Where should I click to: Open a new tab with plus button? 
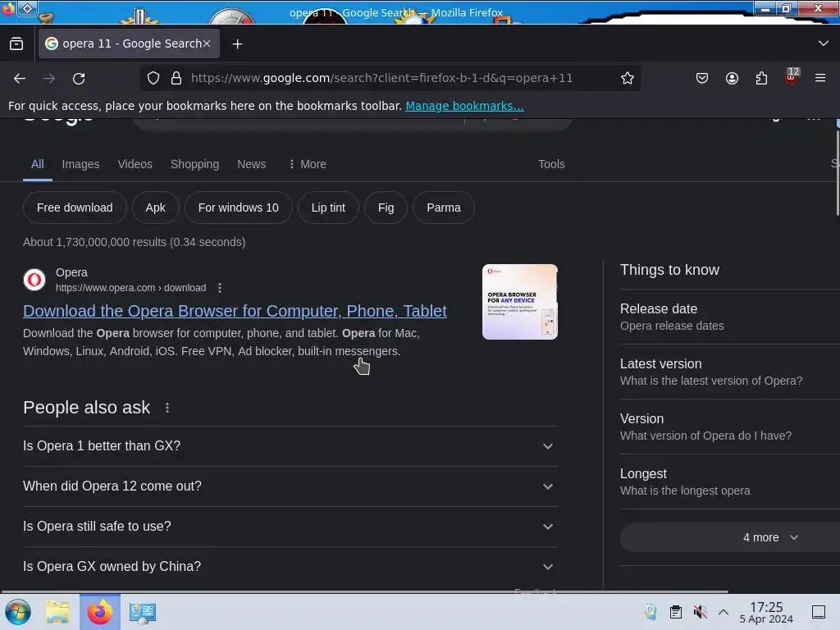pos(237,44)
